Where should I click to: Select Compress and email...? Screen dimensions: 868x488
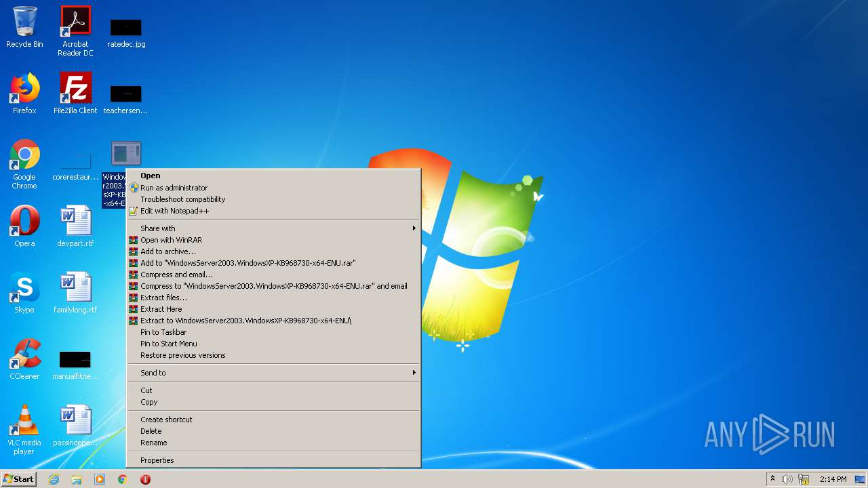(274, 274)
